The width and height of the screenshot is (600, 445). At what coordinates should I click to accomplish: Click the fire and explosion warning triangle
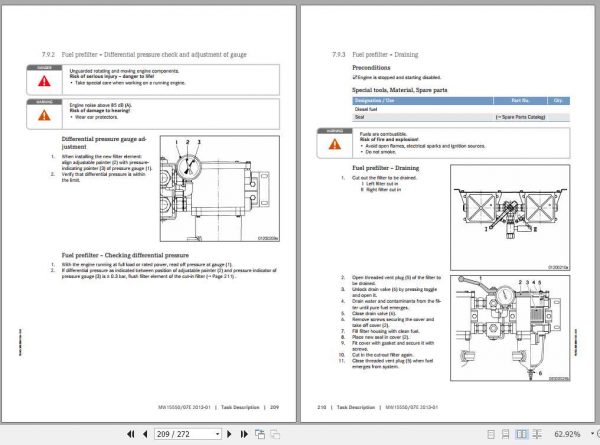[x=335, y=144]
